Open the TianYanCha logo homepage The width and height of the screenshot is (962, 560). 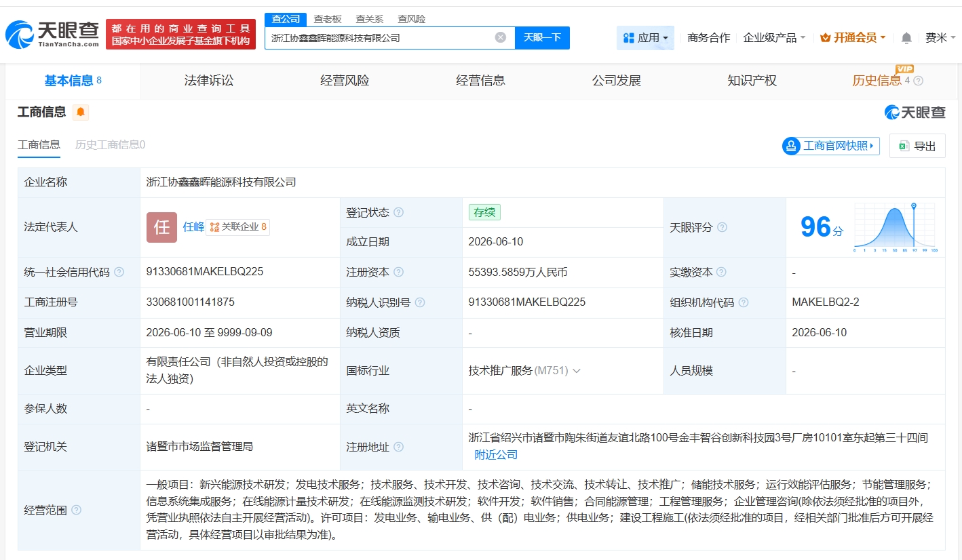[52, 35]
